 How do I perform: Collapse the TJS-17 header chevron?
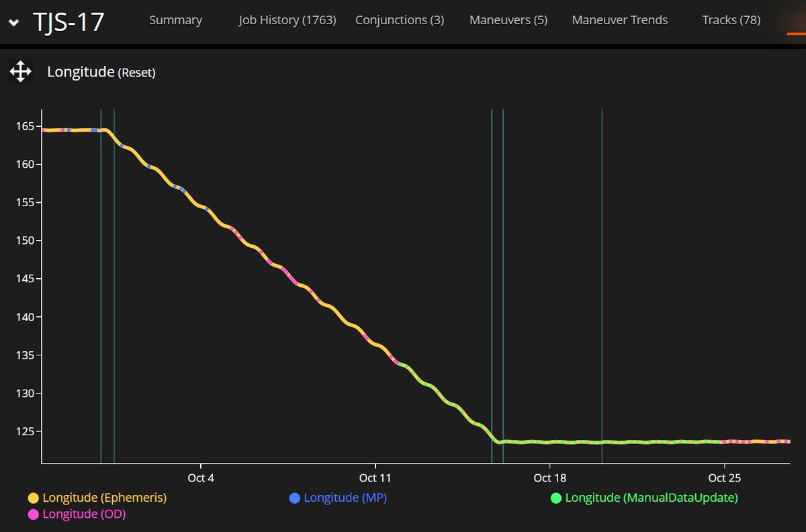[14, 22]
